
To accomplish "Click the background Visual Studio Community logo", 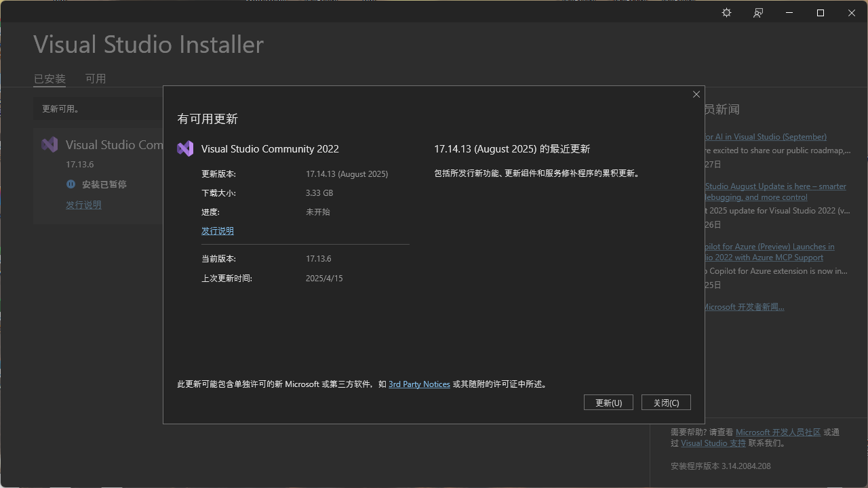I will tap(50, 144).
